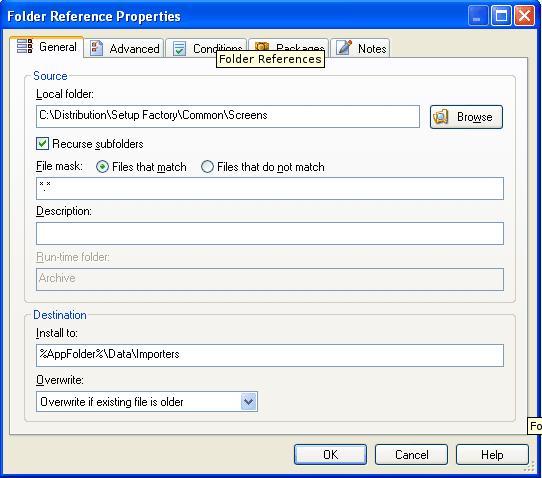Click the Notes tab pencil icon
Viewport: 542px width, 478px height.
point(344,47)
